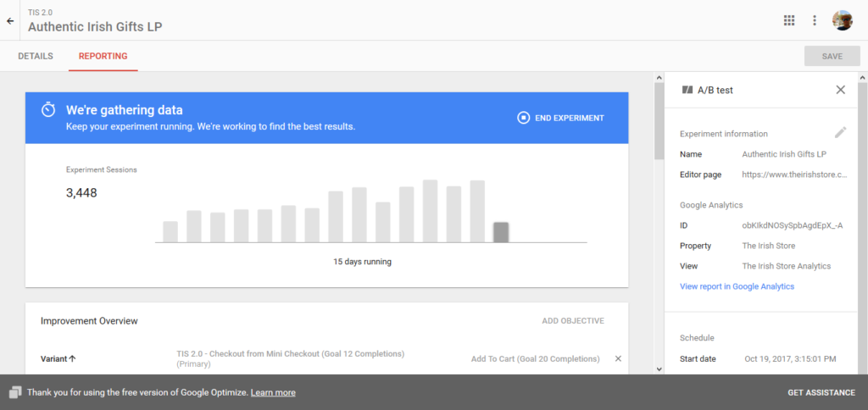Click the main report vertical scrollbar thumb
Screen dimensions: 868x410
click(659, 122)
